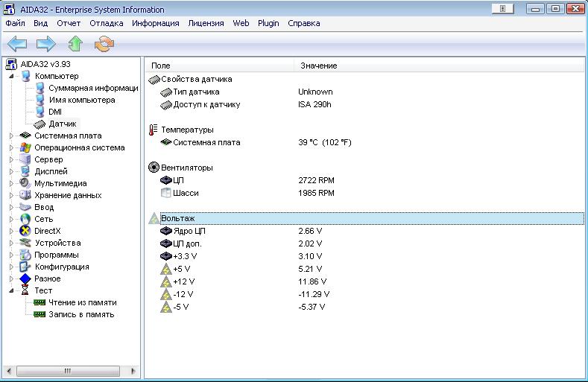The height and width of the screenshot is (382, 588).
Task: Expand the Системная плата tree node
Action: 11,136
